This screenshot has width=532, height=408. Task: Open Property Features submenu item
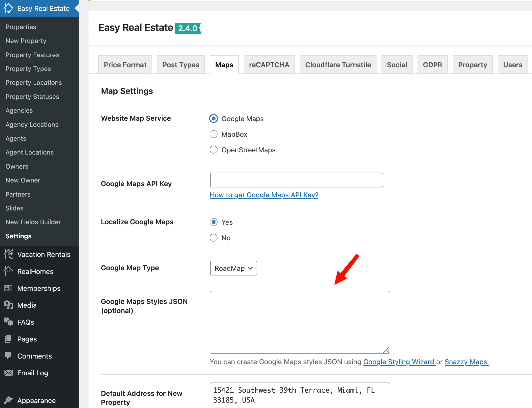pos(32,55)
